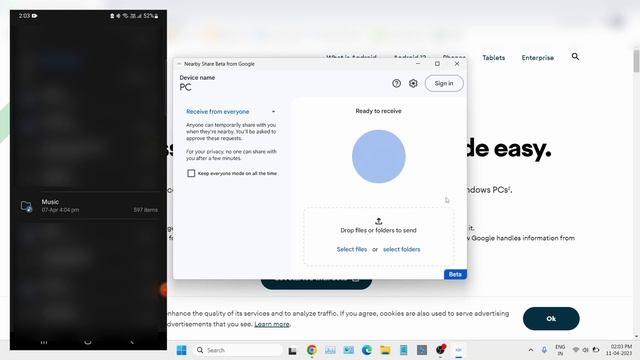
Task: Tap the phone home navigation button
Action: 87,342
